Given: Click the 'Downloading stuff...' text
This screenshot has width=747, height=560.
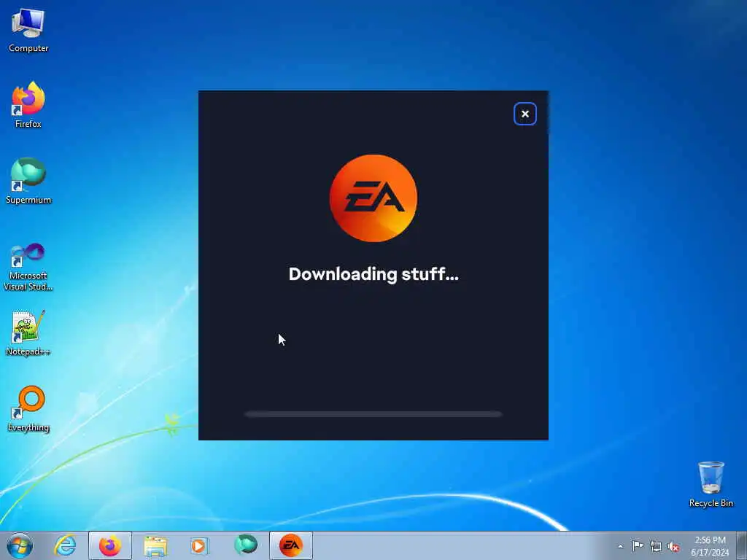Looking at the screenshot, I should tap(373, 274).
